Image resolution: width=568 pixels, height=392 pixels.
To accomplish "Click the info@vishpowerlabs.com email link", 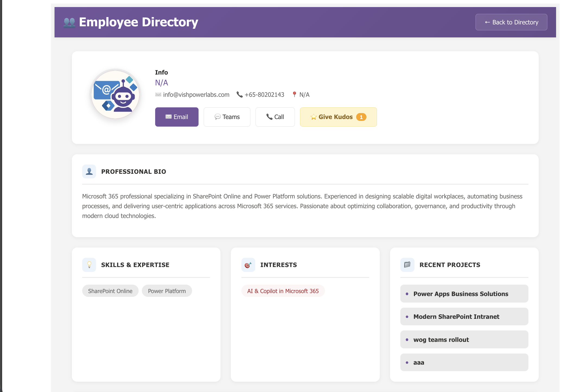I will click(196, 95).
